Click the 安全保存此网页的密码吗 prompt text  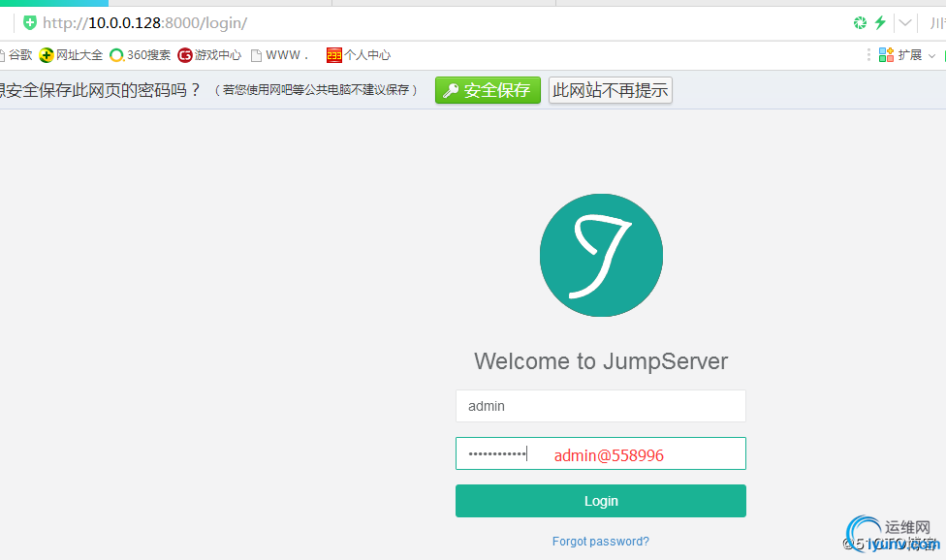pos(100,90)
